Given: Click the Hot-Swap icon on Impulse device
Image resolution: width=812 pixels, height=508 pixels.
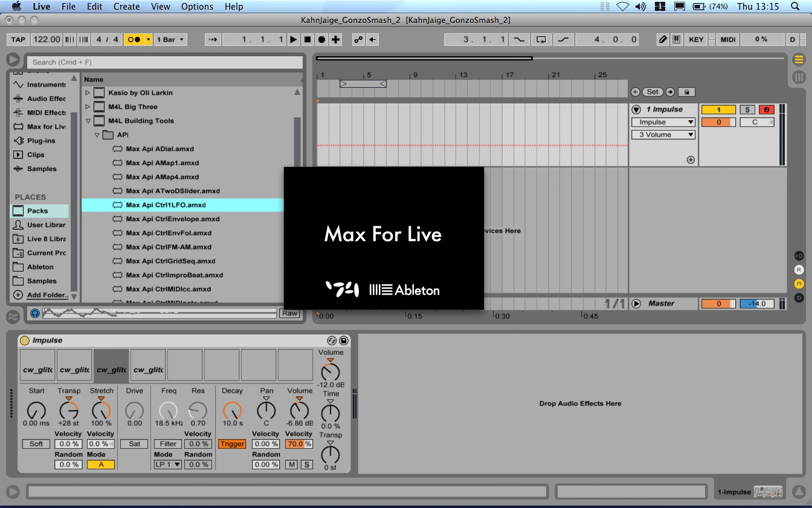Looking at the screenshot, I should pyautogui.click(x=331, y=340).
